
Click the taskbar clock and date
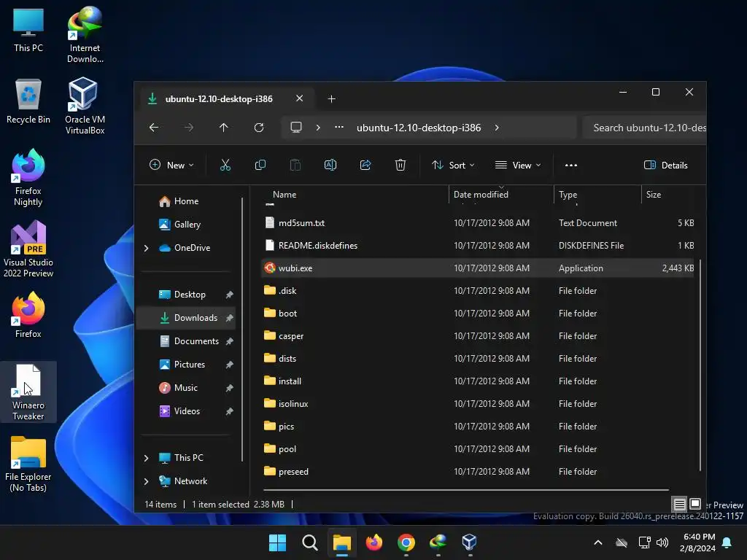[x=698, y=542]
